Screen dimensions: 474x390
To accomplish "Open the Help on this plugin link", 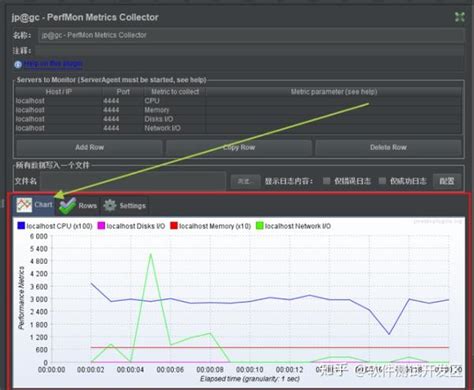I will [53, 64].
